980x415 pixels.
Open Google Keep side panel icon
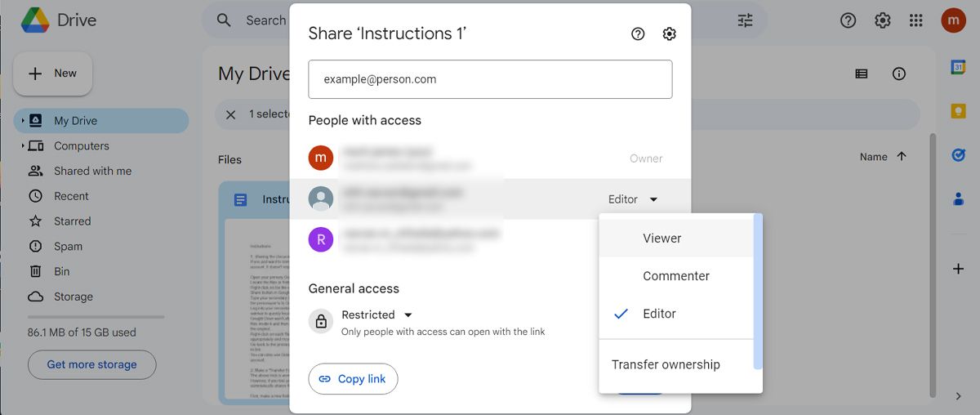958,111
